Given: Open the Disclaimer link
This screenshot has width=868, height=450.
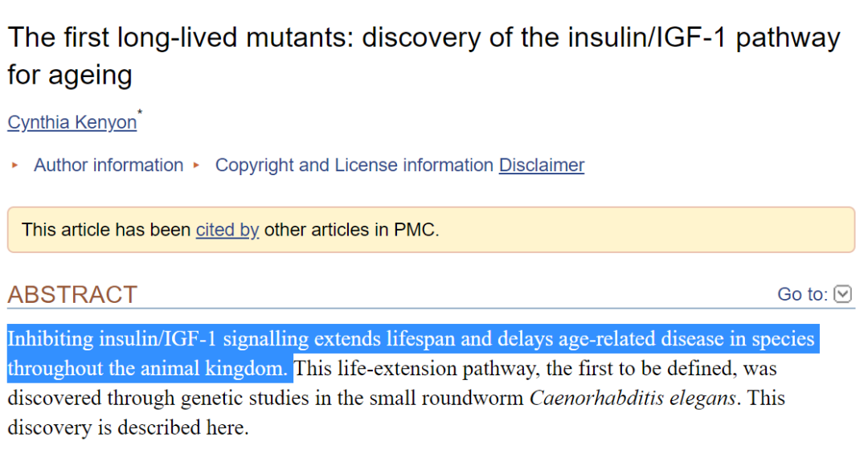Looking at the screenshot, I should tap(542, 165).
